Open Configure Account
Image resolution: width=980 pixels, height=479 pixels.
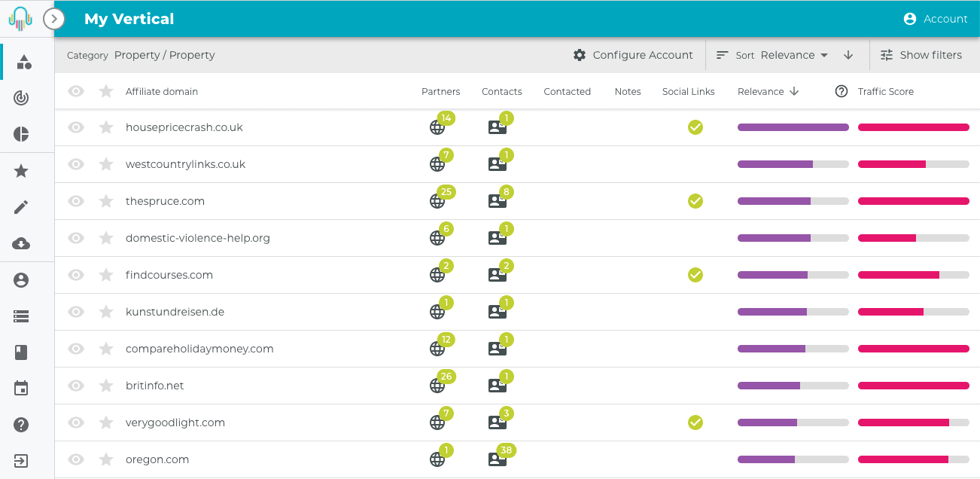[633, 55]
